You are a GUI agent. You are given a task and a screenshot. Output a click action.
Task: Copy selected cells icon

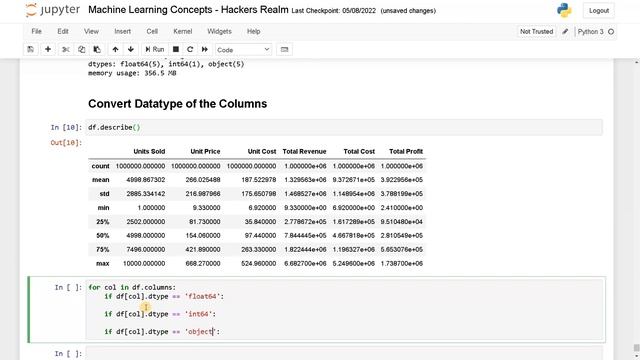click(x=82, y=49)
